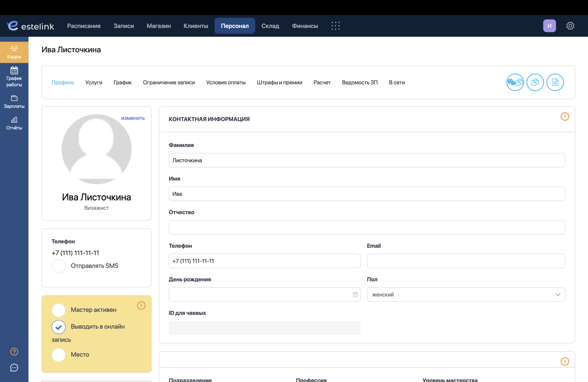Open the chat support icon
588x382 pixels.
(x=14, y=368)
